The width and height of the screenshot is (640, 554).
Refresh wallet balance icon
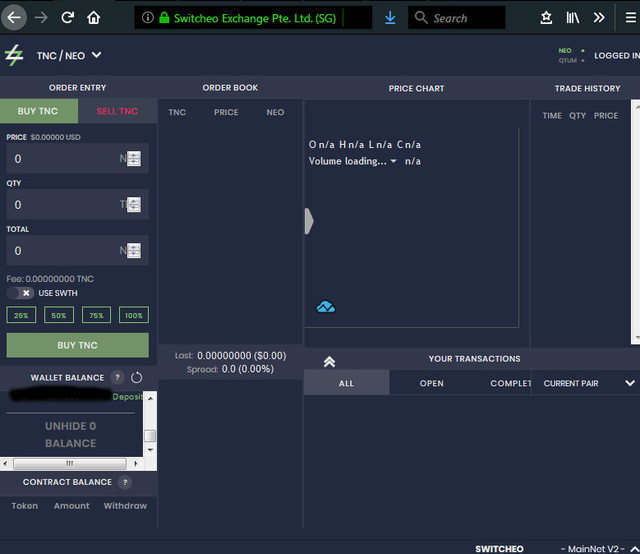(x=136, y=377)
